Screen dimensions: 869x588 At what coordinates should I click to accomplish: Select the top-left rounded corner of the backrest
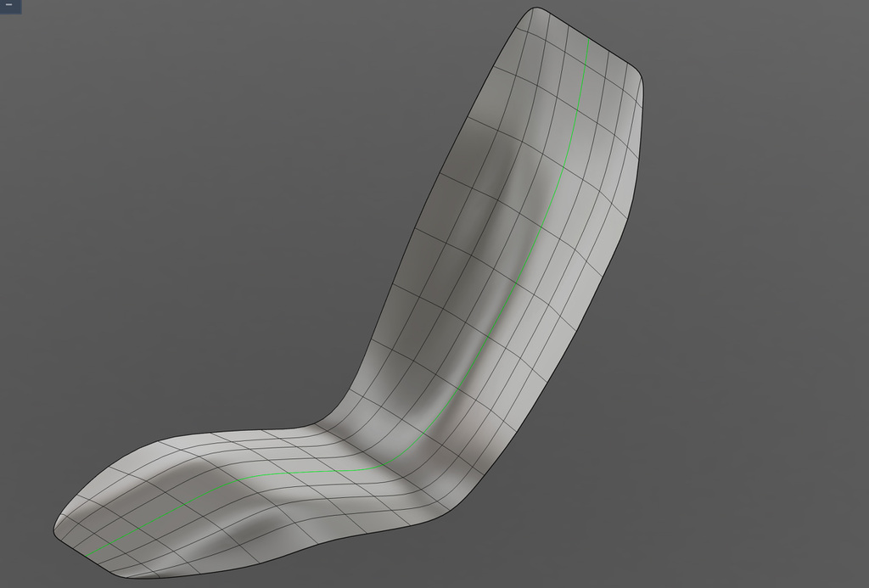[531, 10]
